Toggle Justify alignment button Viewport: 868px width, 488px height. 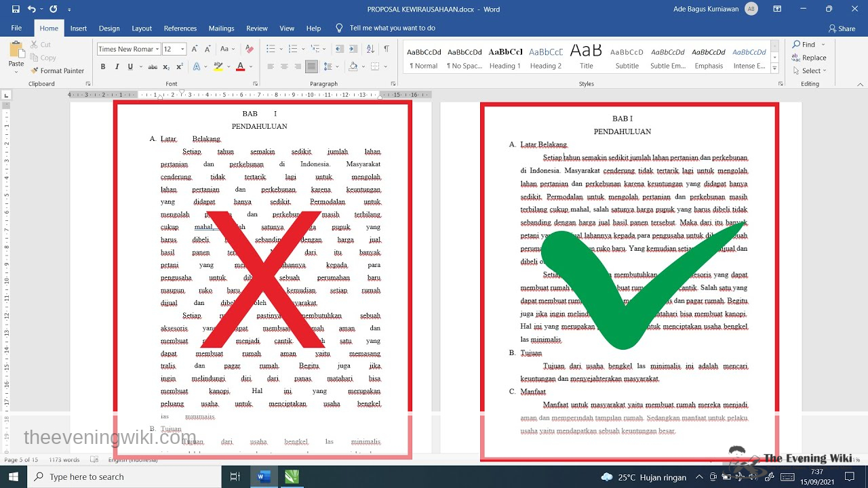tap(311, 66)
